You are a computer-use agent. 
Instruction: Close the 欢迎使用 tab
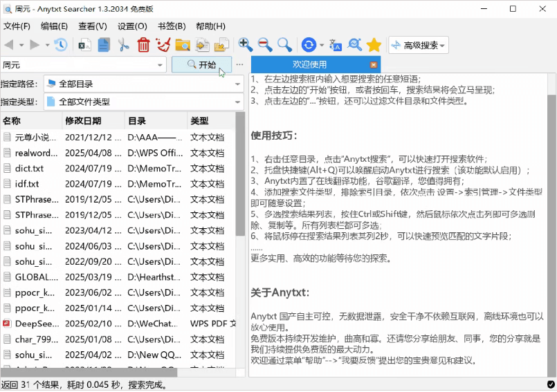[x=374, y=64]
